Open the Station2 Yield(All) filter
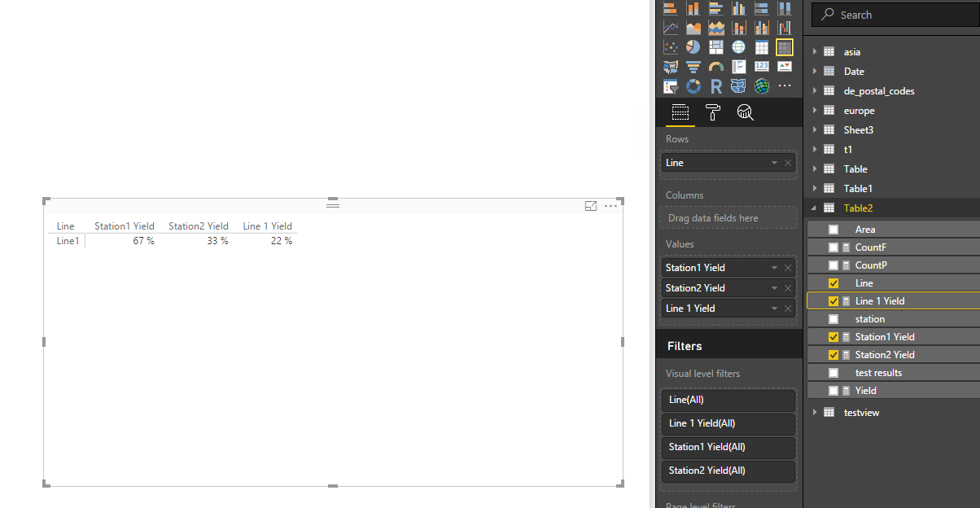980x508 pixels. click(x=728, y=471)
